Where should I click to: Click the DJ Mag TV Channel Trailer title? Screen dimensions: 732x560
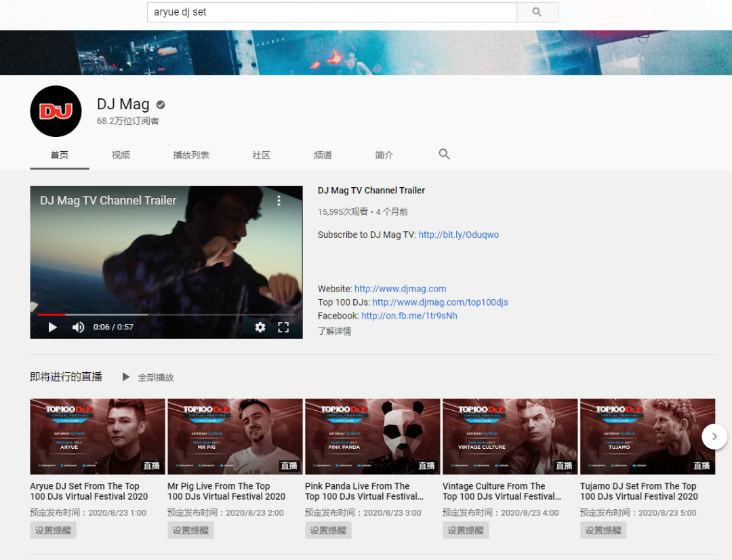[371, 191]
